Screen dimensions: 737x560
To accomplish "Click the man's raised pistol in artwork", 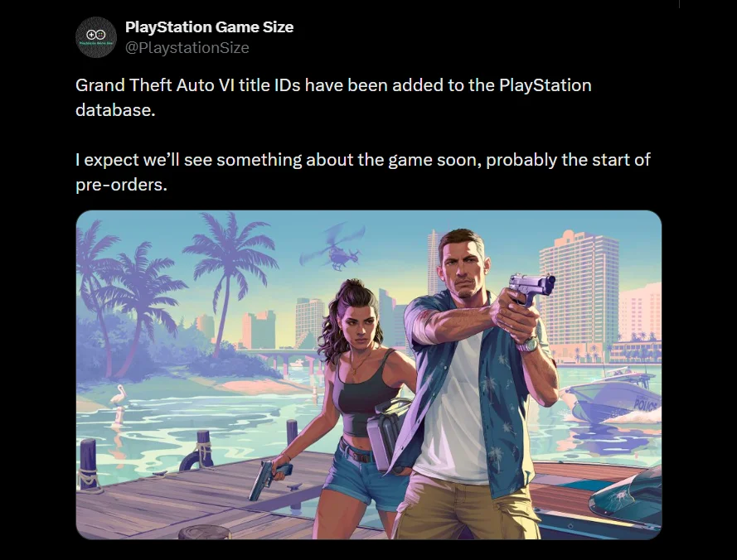I will [x=531, y=287].
